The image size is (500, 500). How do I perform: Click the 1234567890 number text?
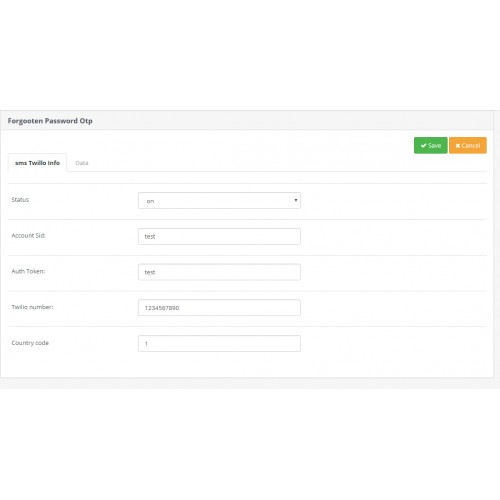[x=162, y=308]
